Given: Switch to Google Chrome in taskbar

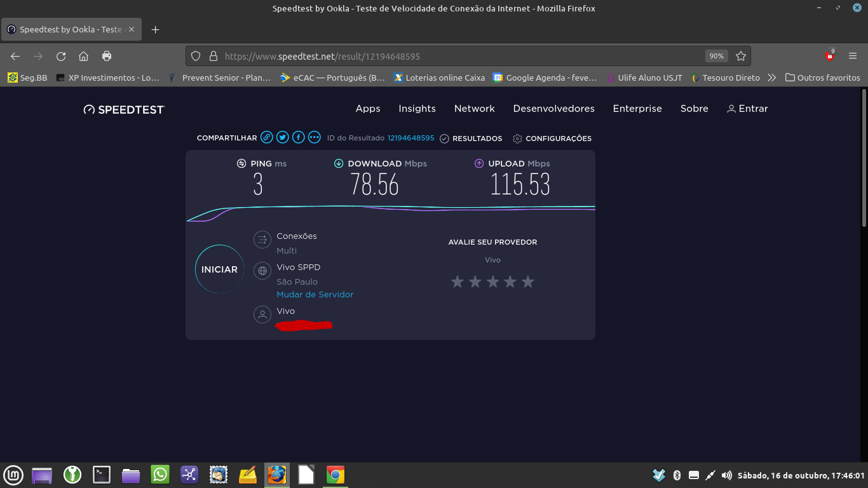Looking at the screenshot, I should click(x=336, y=475).
